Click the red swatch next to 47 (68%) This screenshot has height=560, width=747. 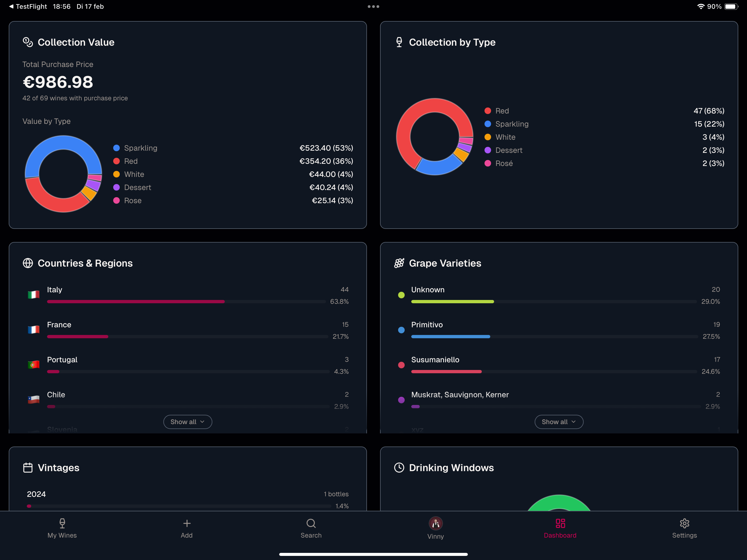click(488, 111)
